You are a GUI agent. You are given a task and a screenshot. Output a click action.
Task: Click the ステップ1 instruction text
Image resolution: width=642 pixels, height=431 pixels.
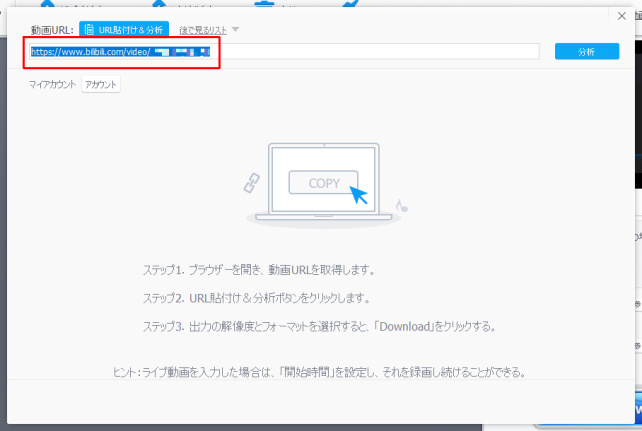click(259, 270)
